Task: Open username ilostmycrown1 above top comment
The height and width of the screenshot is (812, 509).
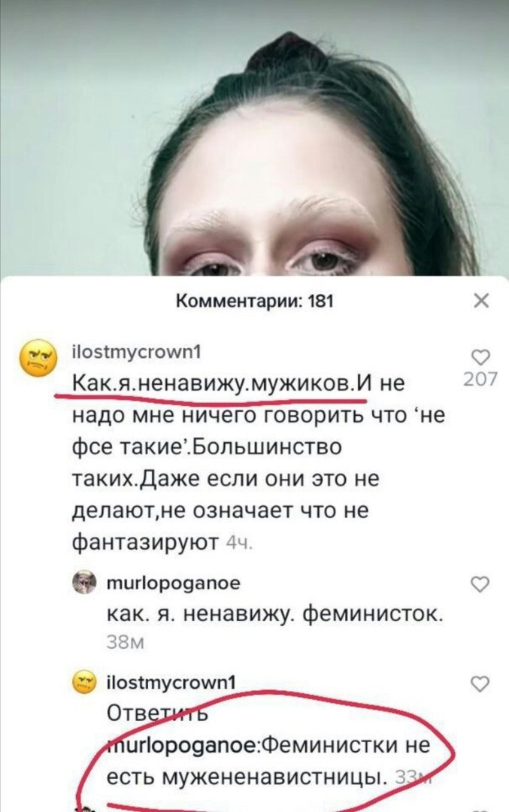Action: [x=135, y=352]
